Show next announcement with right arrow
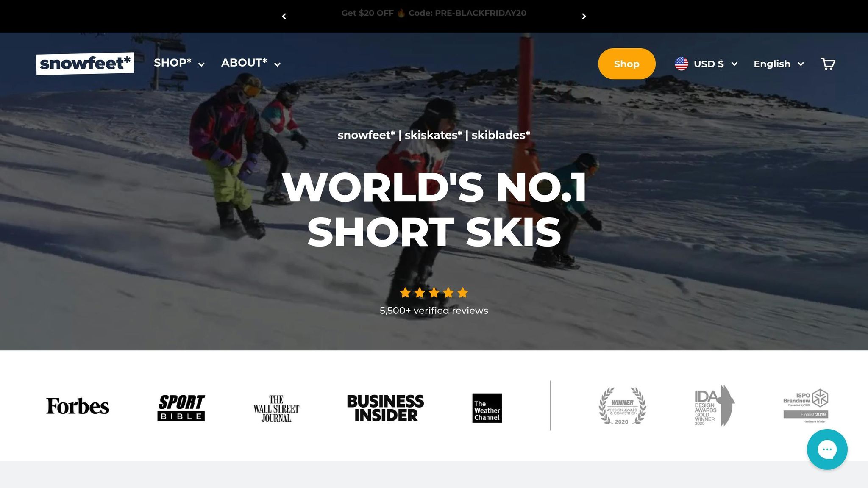The image size is (868, 488). pyautogui.click(x=584, y=16)
